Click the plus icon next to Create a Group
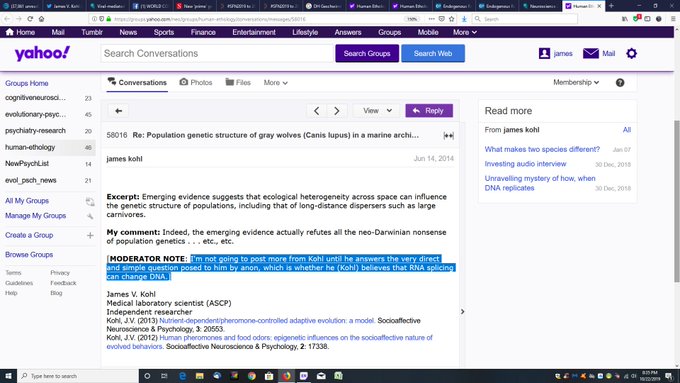 click(x=90, y=235)
